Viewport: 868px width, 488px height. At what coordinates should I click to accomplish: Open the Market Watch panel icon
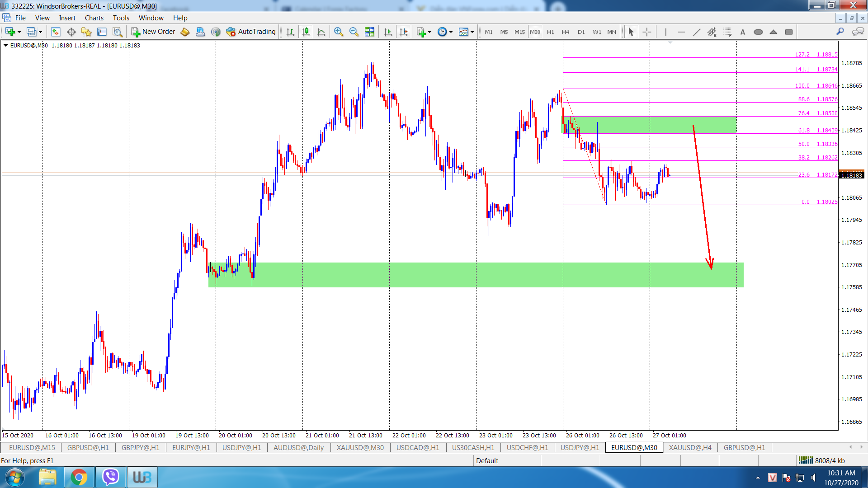point(56,32)
